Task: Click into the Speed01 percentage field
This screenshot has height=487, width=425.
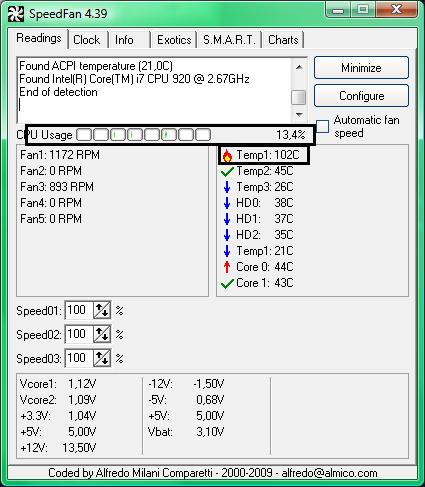Action: 79,310
